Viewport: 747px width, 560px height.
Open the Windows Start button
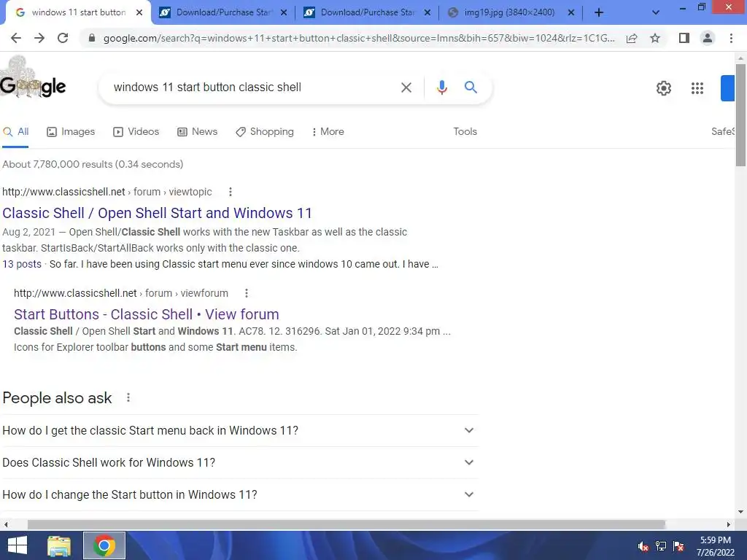[18, 545]
